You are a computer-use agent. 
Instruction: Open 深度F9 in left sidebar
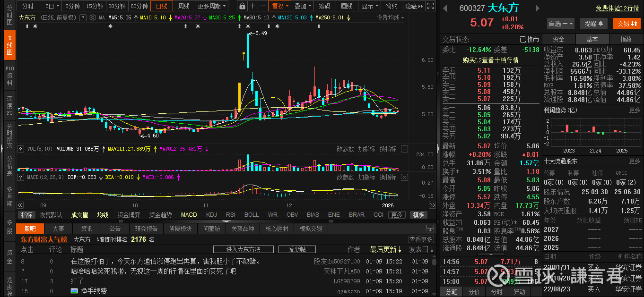10,106
